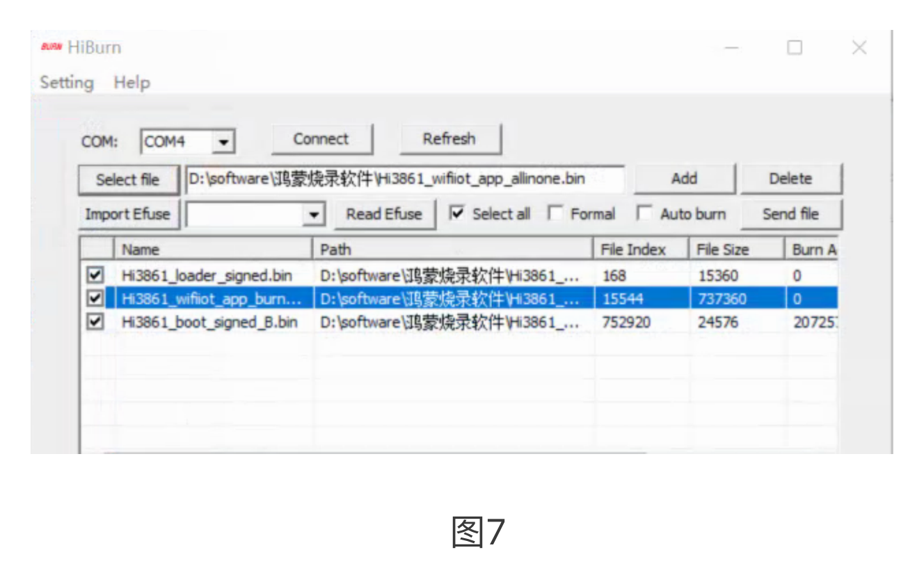Click file index value 752920
The height and width of the screenshot is (566, 924).
[x=628, y=323]
